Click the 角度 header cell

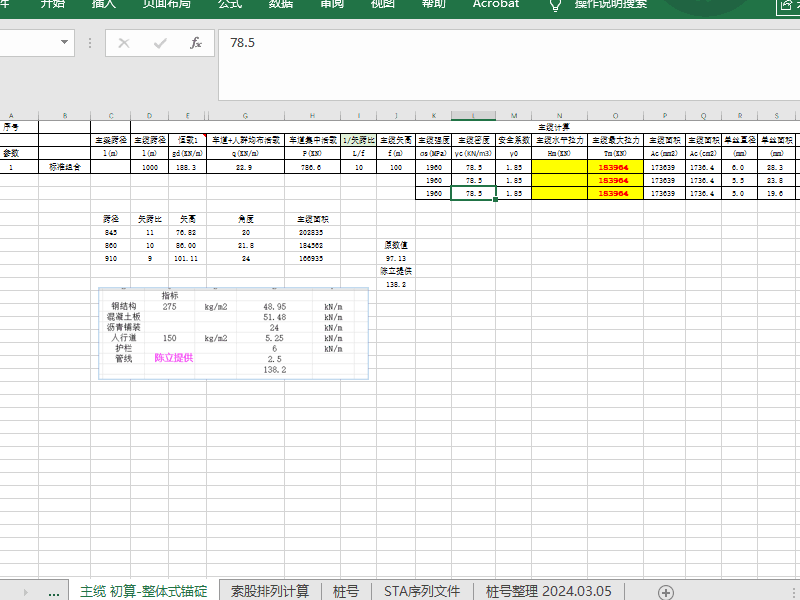coord(245,219)
